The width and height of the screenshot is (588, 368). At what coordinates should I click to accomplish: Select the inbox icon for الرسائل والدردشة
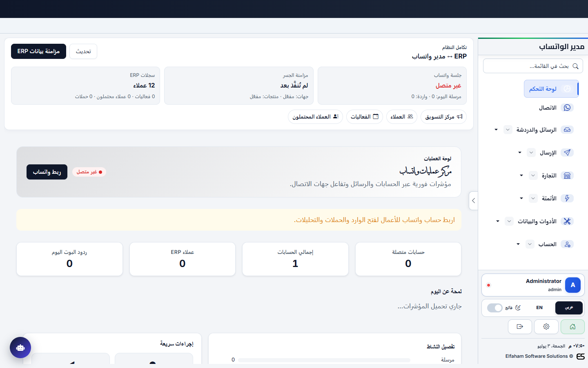point(567,130)
